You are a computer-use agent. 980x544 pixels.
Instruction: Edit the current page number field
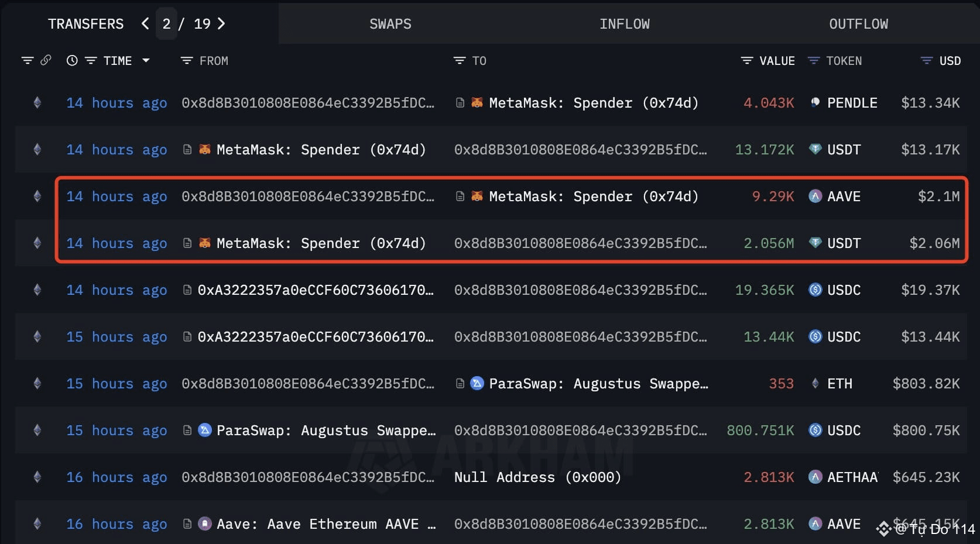167,24
